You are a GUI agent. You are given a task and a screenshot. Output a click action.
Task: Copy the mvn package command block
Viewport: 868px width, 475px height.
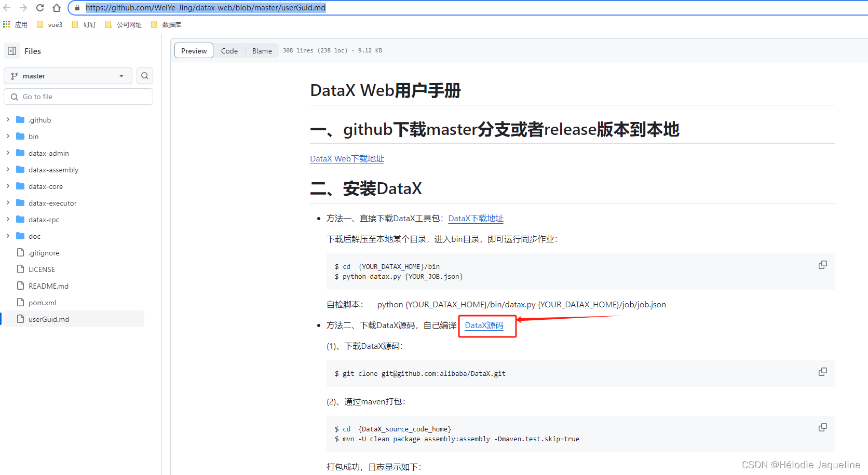pos(823,427)
